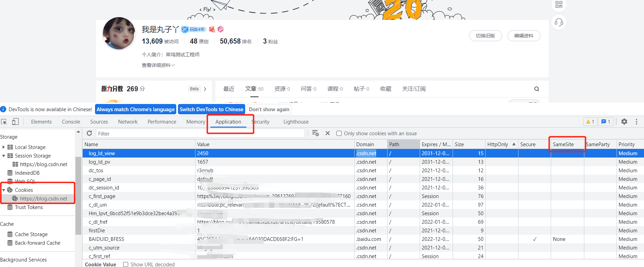
Task: Click the Domain column header
Action: click(370, 144)
